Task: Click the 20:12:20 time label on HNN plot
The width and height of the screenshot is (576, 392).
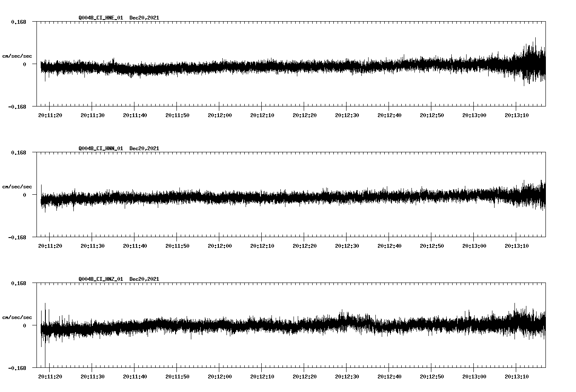Action: tap(305, 246)
